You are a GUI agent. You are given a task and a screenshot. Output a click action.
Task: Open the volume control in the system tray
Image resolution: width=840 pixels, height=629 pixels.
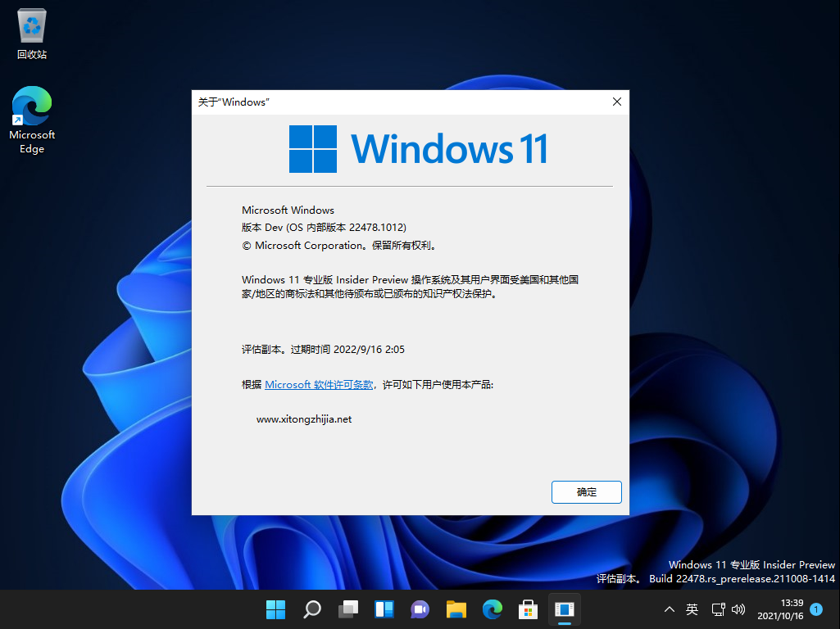(738, 609)
